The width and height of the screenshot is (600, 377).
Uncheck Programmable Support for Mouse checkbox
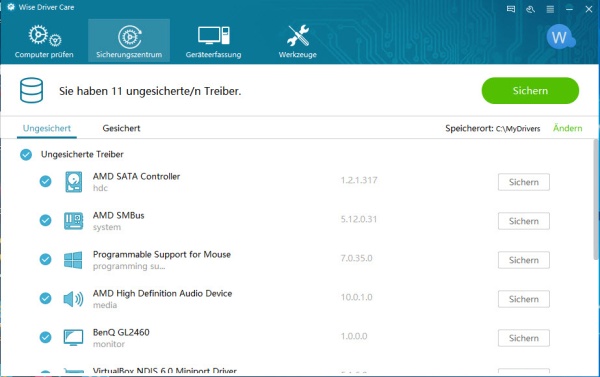tap(46, 259)
